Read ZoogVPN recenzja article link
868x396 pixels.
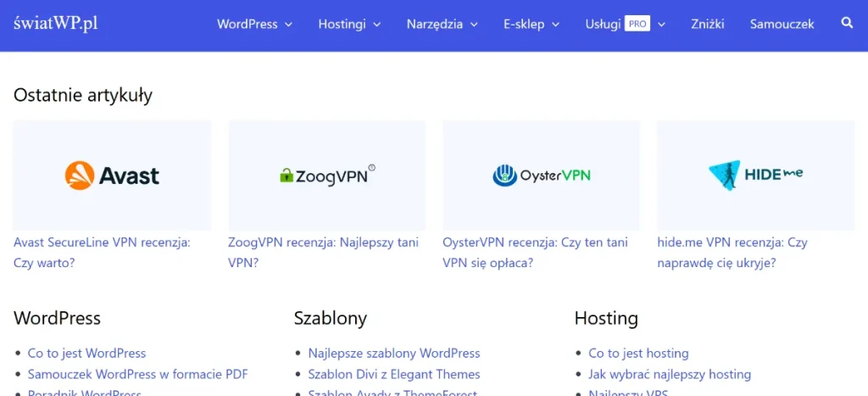click(x=323, y=253)
